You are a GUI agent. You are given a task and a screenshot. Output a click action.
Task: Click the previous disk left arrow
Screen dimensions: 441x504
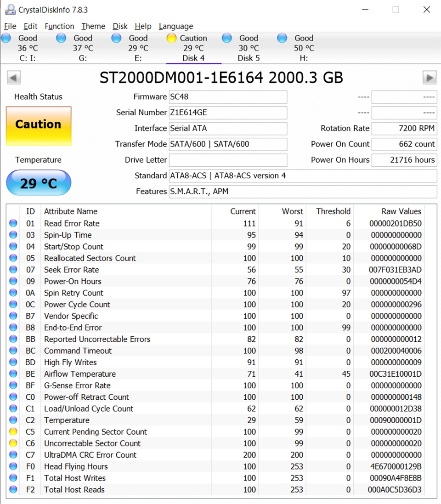pyautogui.click(x=14, y=78)
